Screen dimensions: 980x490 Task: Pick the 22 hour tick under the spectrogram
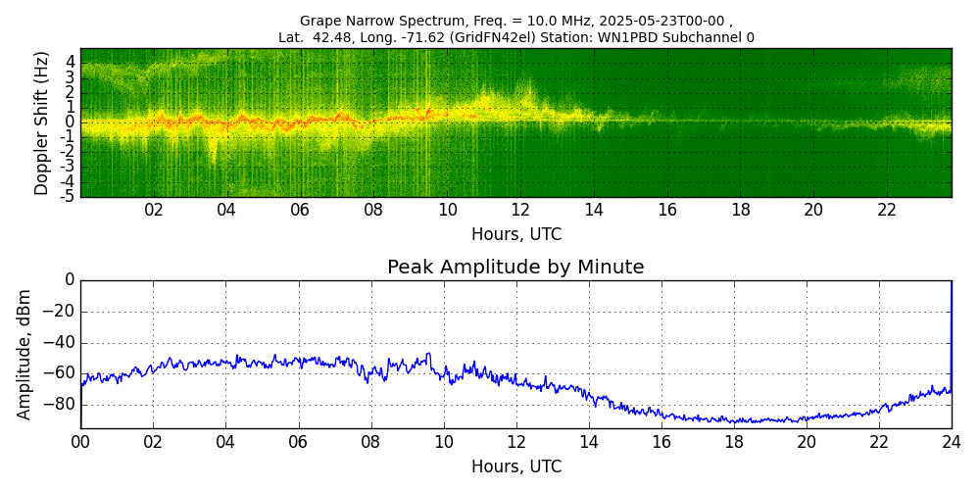[x=887, y=211]
